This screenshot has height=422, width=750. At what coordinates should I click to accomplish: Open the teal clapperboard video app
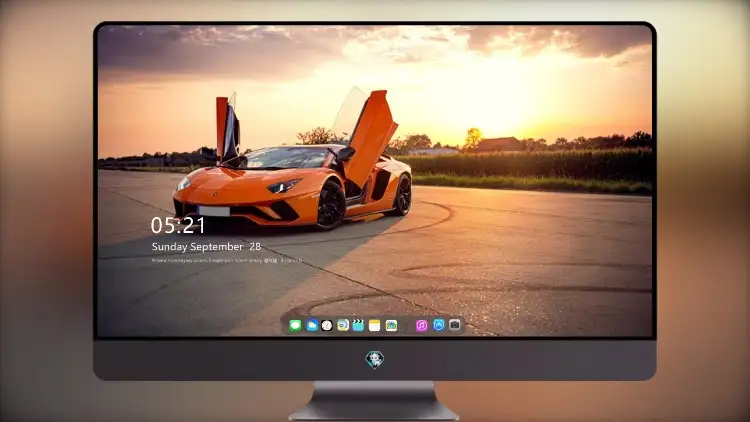click(x=358, y=326)
